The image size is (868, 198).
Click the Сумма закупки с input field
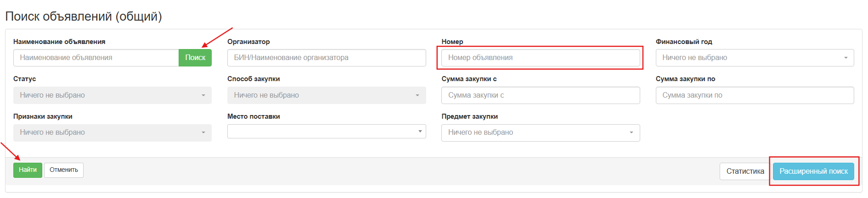tap(541, 95)
